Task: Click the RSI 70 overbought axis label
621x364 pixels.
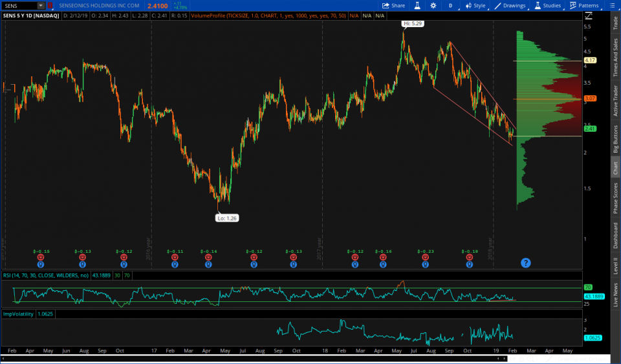Action: [x=588, y=287]
